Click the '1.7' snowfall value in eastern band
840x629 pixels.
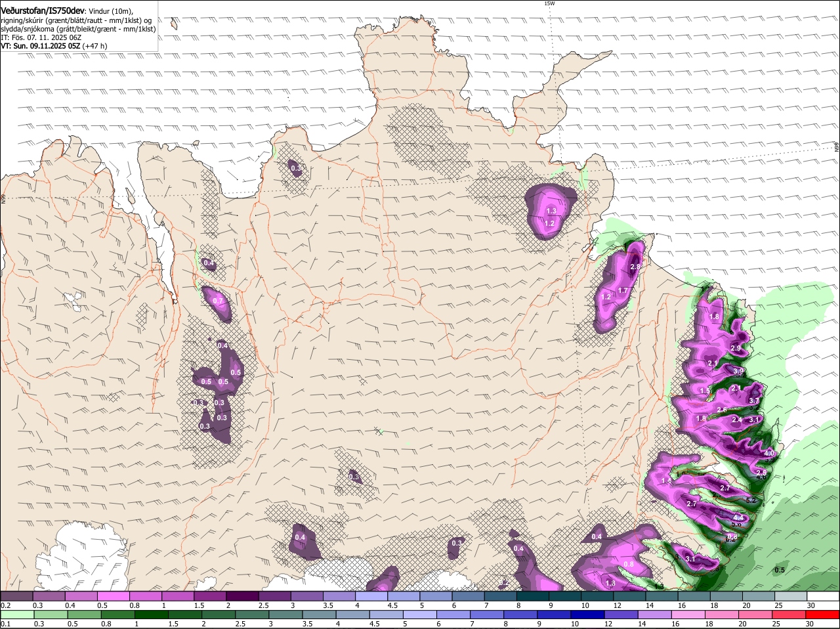point(623,291)
